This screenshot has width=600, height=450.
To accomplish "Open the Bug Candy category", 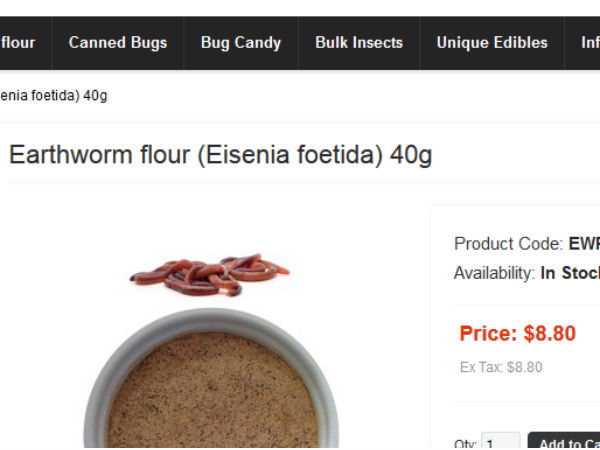I will (x=241, y=43).
